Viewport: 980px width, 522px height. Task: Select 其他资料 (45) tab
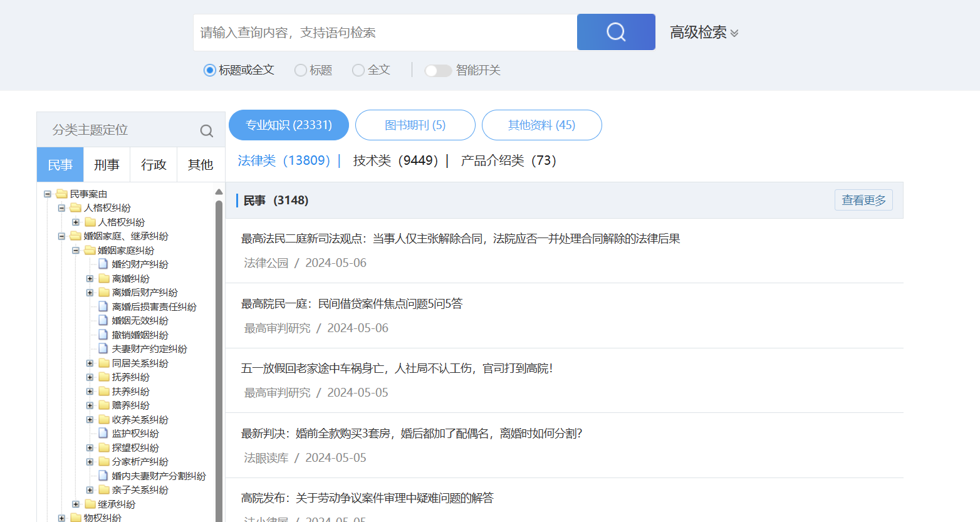point(542,125)
